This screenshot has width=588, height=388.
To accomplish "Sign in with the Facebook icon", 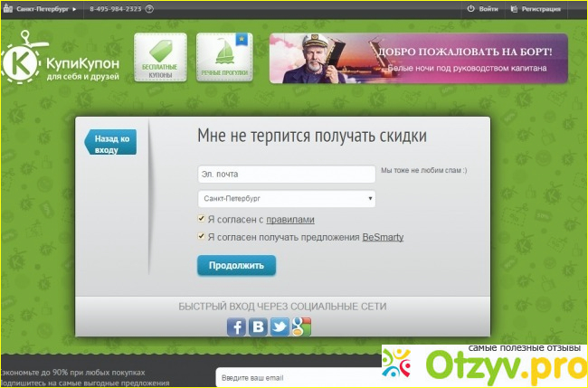I will tap(237, 327).
